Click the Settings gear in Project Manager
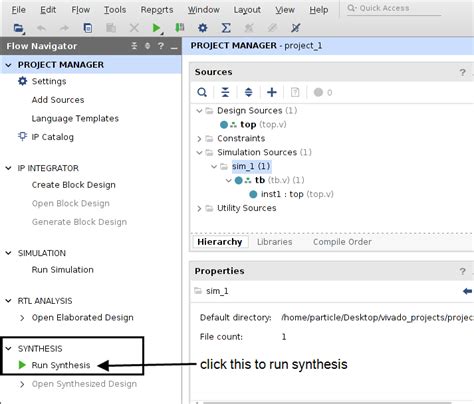 (22, 81)
